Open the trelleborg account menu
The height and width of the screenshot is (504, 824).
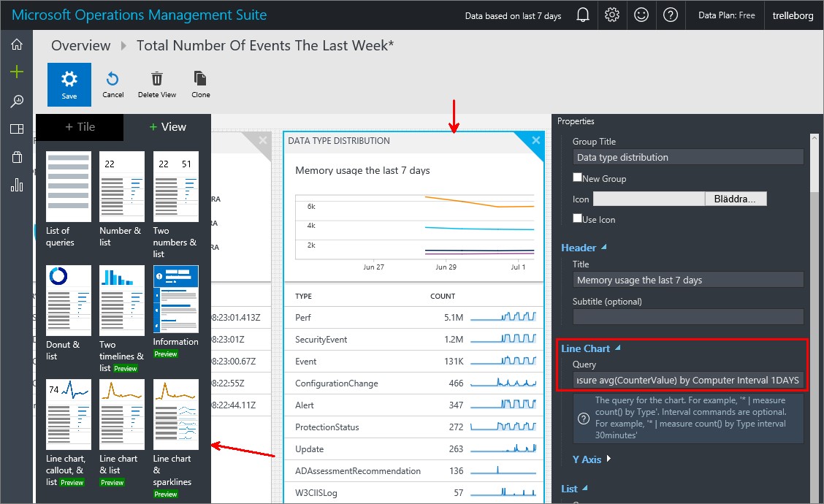click(x=793, y=15)
